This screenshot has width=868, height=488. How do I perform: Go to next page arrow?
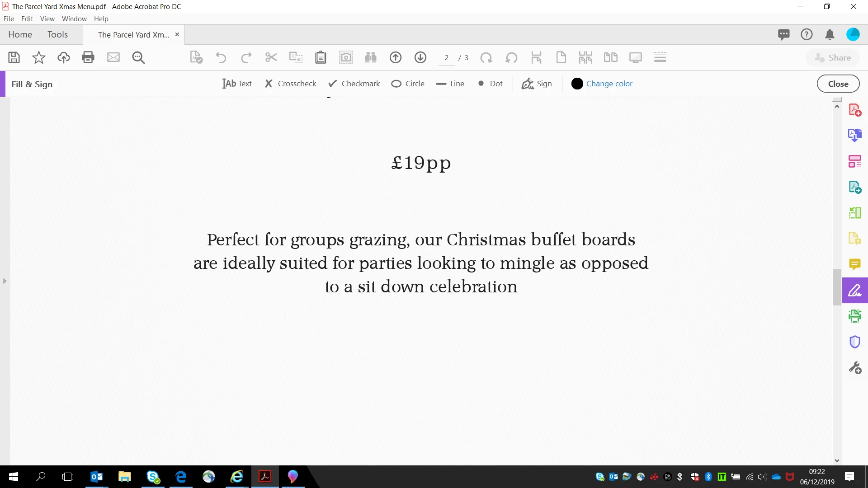click(420, 57)
